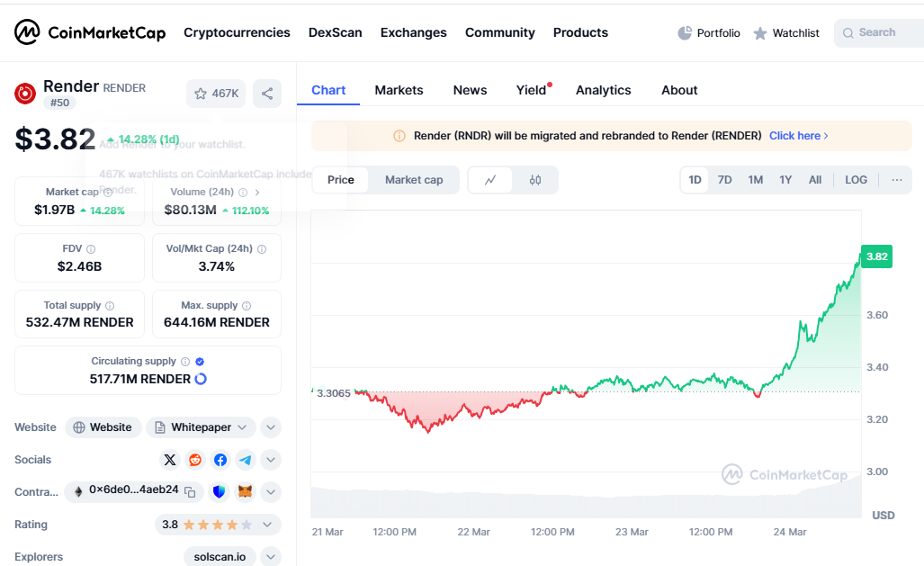Viewport: 924px width, 566px height.
Task: Follow the 'Click here' migration link
Action: (798, 136)
